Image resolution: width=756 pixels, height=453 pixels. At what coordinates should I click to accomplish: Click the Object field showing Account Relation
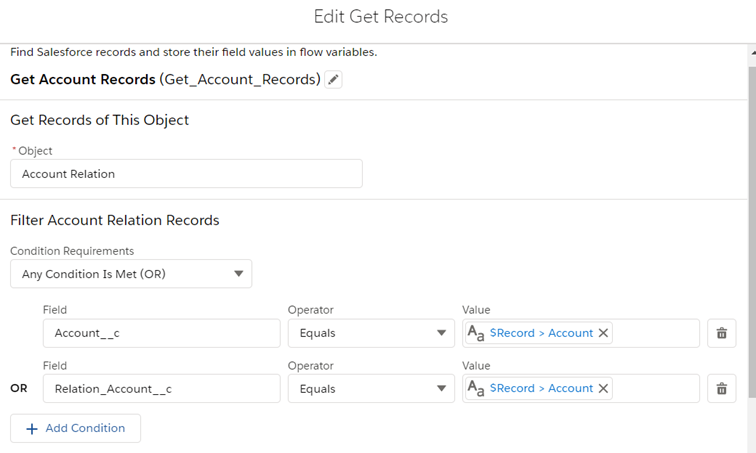186,174
